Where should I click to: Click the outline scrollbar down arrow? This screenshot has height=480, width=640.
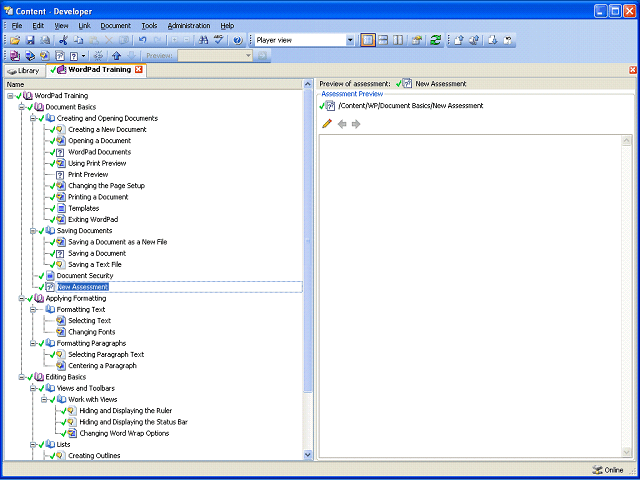(x=308, y=454)
